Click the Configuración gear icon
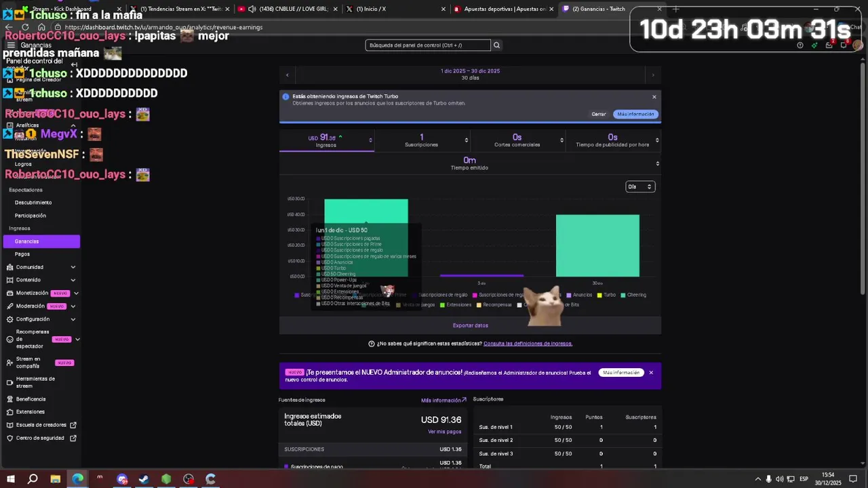 click(10, 319)
